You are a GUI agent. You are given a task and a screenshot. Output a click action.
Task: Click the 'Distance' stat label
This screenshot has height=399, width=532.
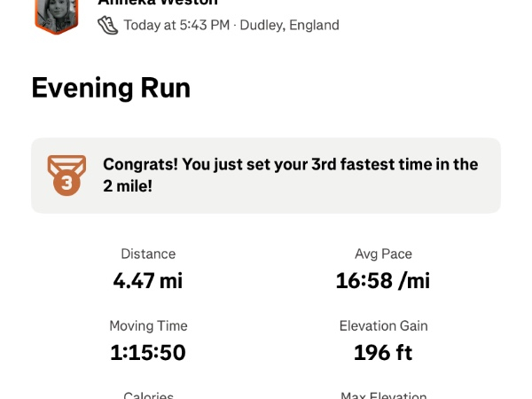coord(148,254)
